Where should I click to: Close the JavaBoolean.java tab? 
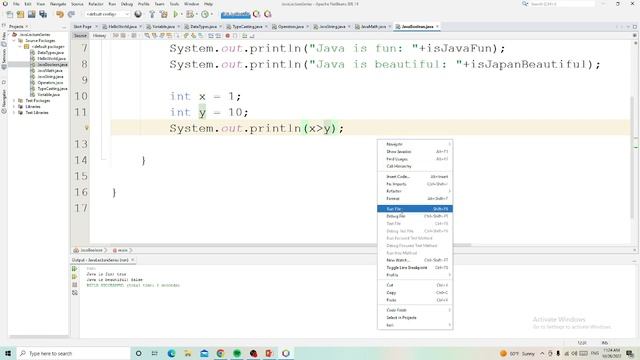tap(437, 27)
